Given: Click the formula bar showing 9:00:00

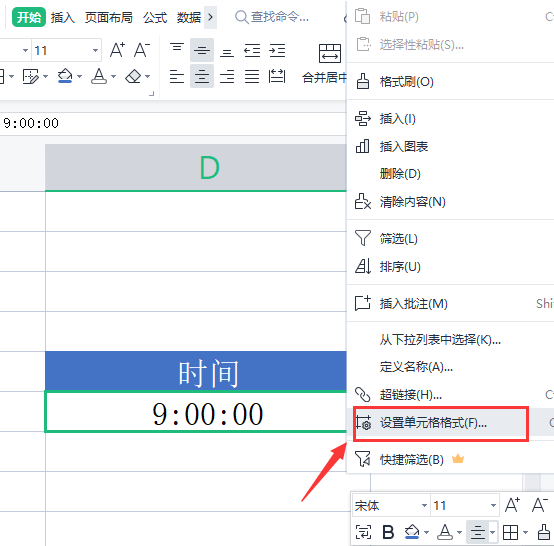Looking at the screenshot, I should [173, 123].
